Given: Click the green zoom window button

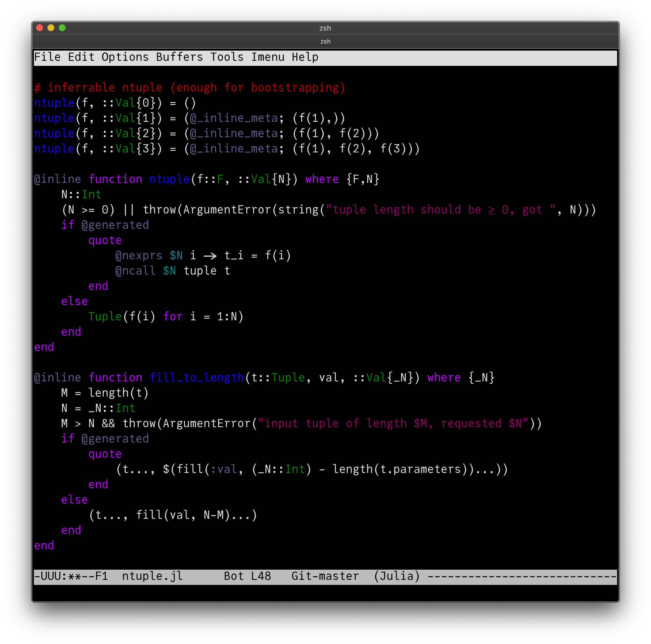Looking at the screenshot, I should [x=62, y=28].
